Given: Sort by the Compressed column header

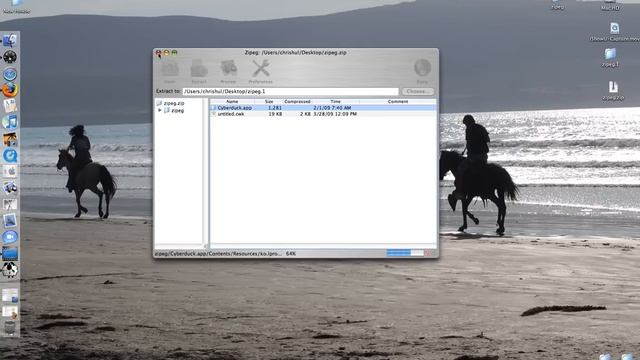Looking at the screenshot, I should 298,101.
